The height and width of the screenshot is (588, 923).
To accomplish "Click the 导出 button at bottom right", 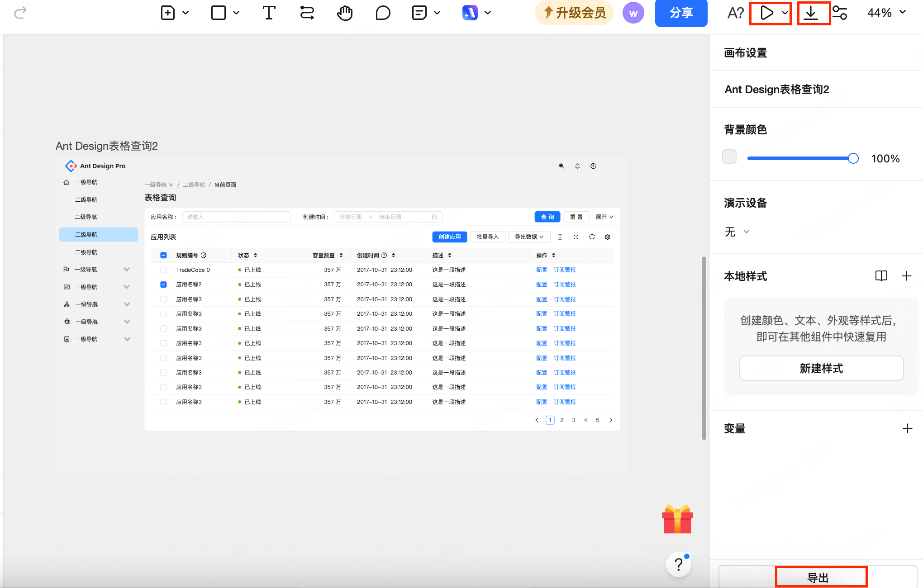I will (821, 577).
